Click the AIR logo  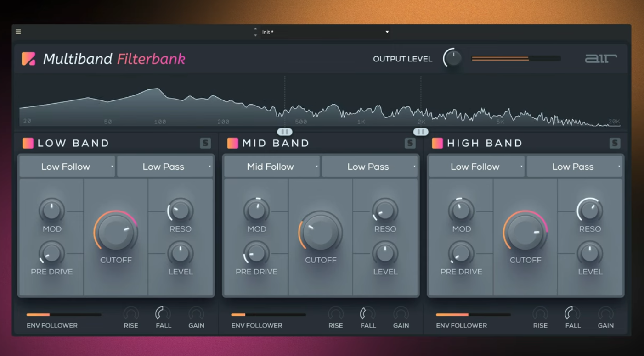click(600, 59)
